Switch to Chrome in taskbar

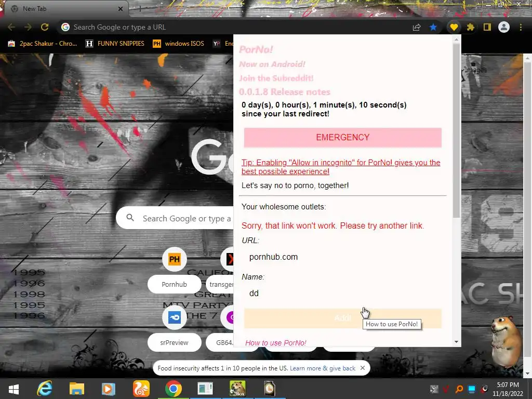(x=174, y=389)
